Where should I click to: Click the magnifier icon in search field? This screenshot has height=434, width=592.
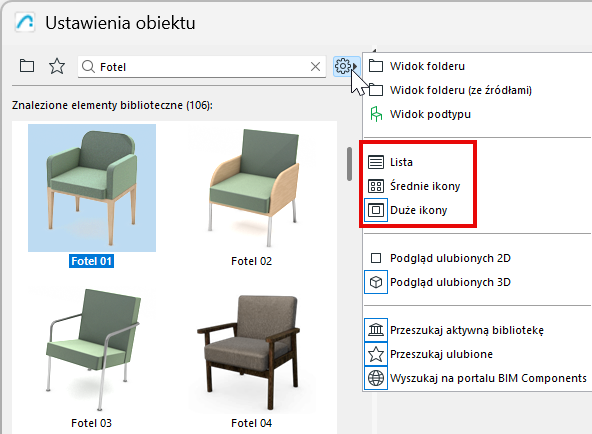pos(88,67)
